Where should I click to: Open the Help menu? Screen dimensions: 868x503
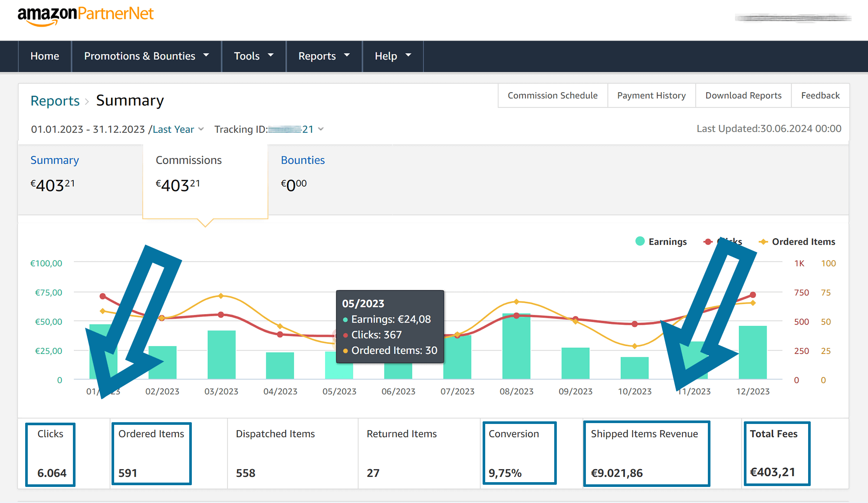click(x=393, y=56)
